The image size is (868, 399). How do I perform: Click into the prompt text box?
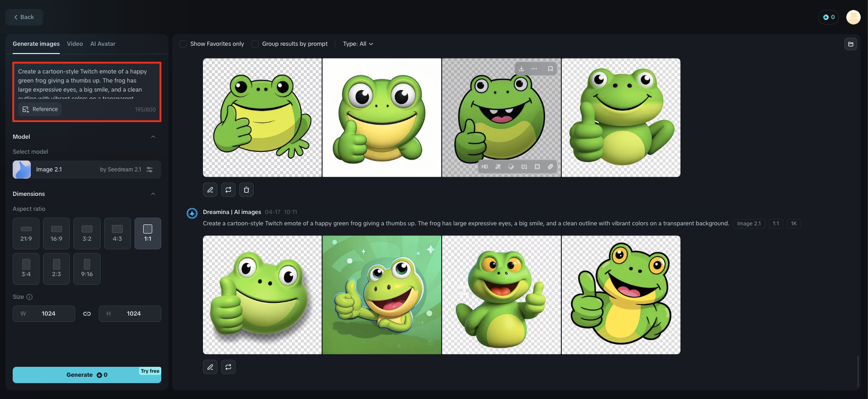click(x=87, y=84)
